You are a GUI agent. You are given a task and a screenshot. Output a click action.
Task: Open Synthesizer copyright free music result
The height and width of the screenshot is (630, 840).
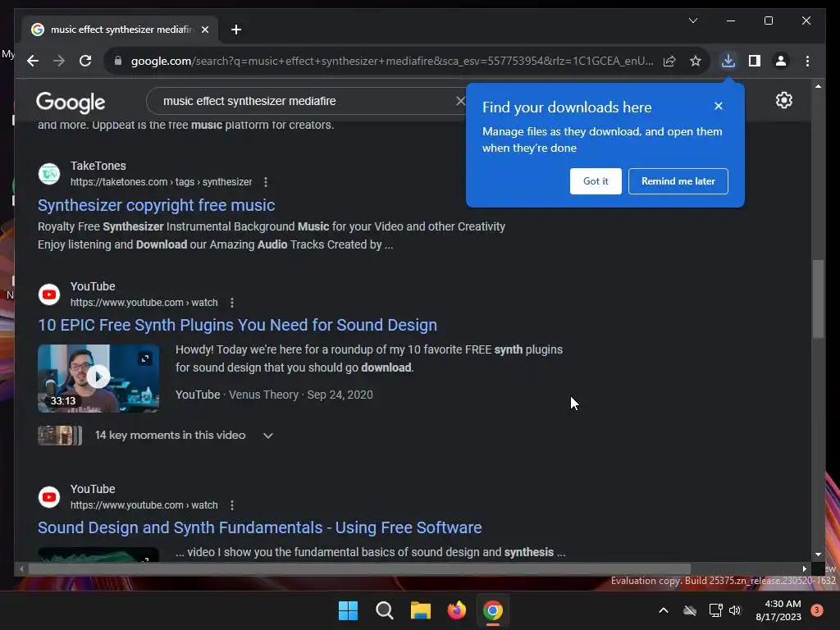[157, 205]
